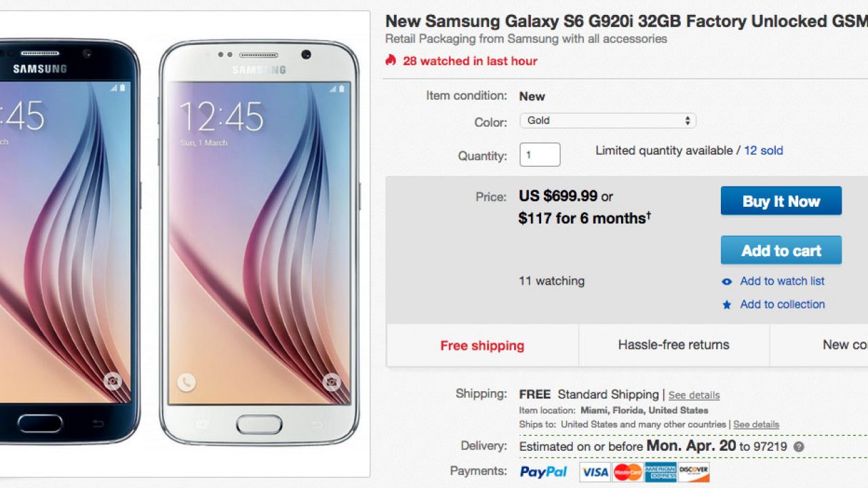Viewport: 868px width, 488px height.
Task: Select the Hassle-free returns tab
Action: pos(674,345)
